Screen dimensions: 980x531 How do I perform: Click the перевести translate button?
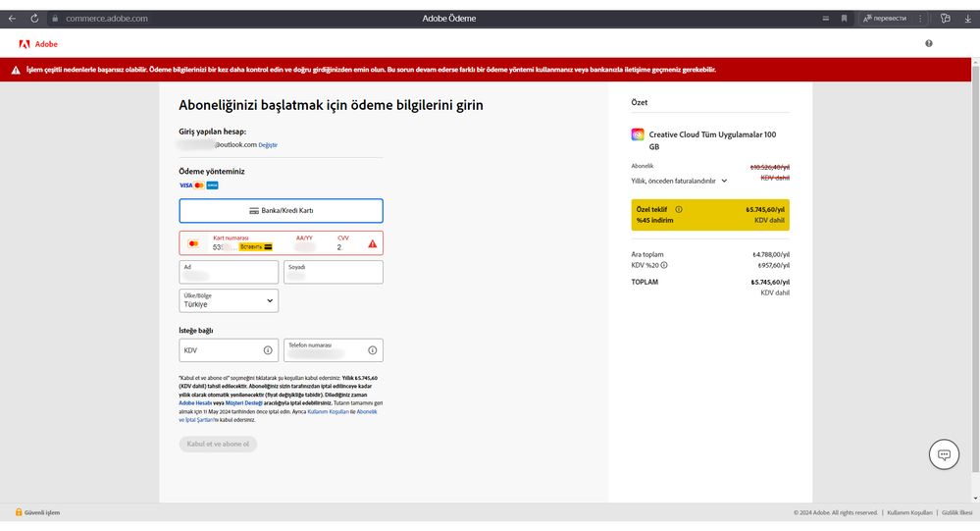[x=885, y=18]
